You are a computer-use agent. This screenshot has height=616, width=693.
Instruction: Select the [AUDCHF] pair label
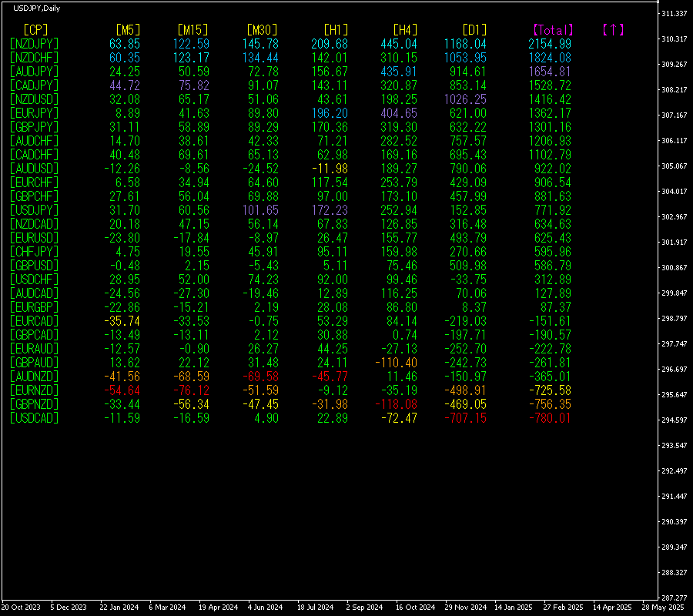pyautogui.click(x=34, y=141)
